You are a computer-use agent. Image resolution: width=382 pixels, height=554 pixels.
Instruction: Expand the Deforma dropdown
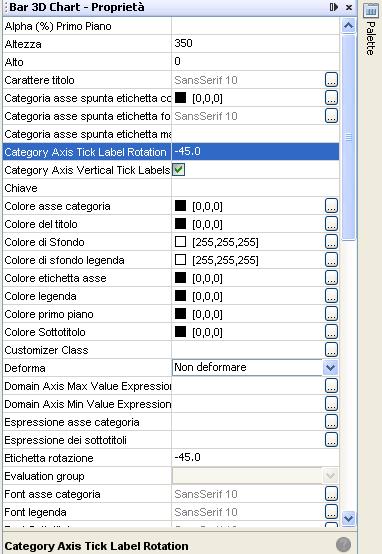pyautogui.click(x=330, y=368)
